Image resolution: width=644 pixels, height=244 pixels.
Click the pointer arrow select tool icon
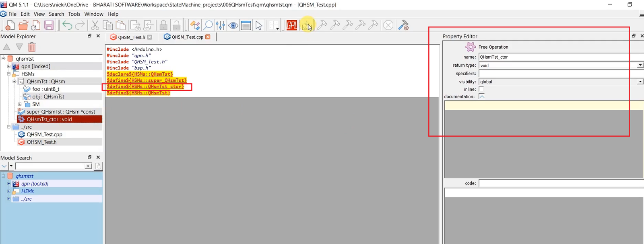point(259,26)
